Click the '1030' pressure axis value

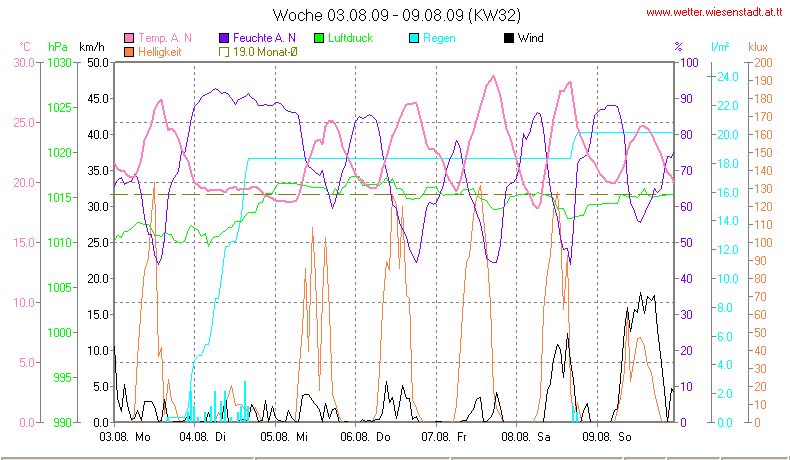click(x=59, y=63)
